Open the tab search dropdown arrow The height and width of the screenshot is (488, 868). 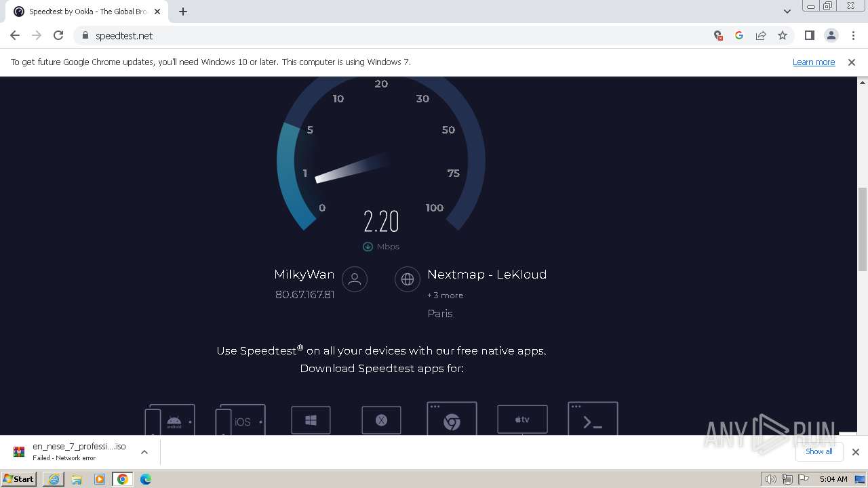[787, 12]
